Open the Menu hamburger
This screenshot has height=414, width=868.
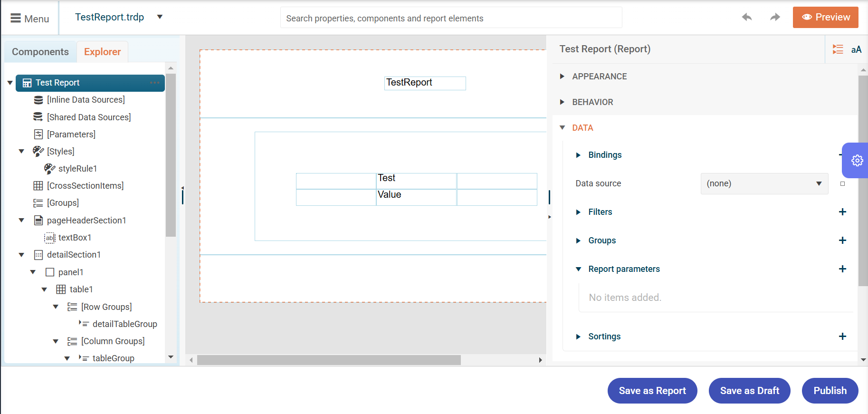tap(29, 19)
